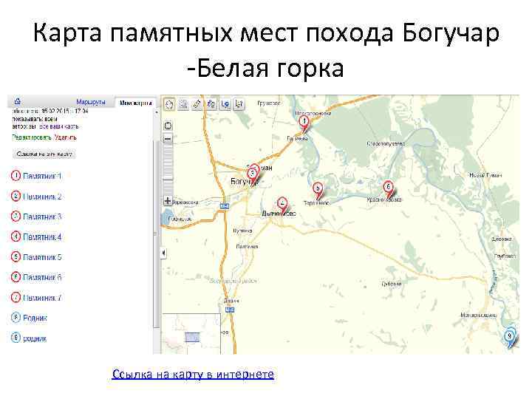Click the sidebar vertical scrollbar
This screenshot has width=532, height=399.
[x=157, y=234]
